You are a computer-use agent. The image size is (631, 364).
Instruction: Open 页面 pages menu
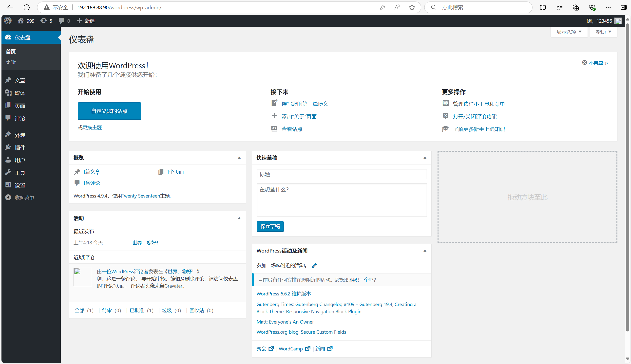[x=31, y=106]
